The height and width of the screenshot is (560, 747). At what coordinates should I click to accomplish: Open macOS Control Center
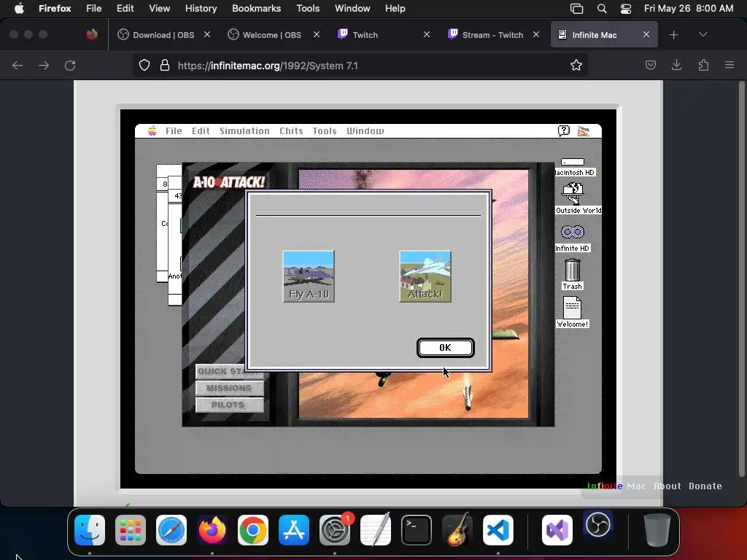tap(625, 9)
